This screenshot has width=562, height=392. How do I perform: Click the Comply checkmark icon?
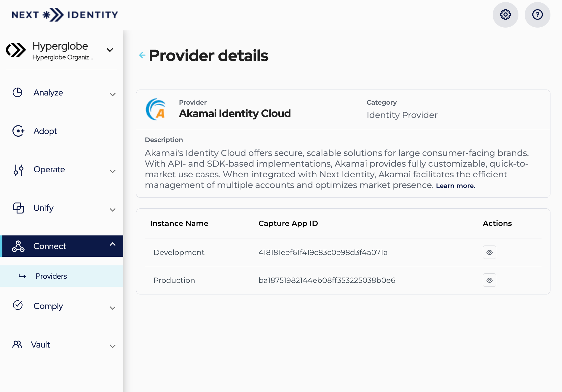[18, 305]
